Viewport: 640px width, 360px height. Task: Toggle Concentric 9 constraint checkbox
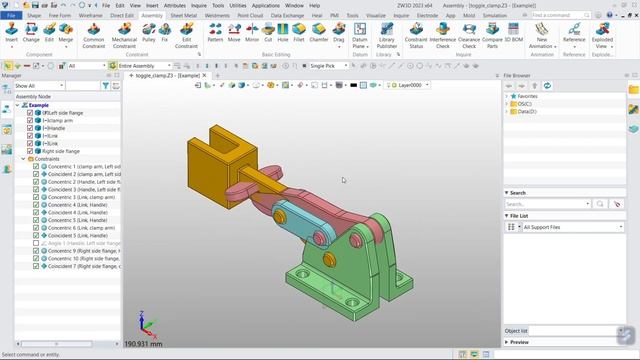[x=36, y=251]
